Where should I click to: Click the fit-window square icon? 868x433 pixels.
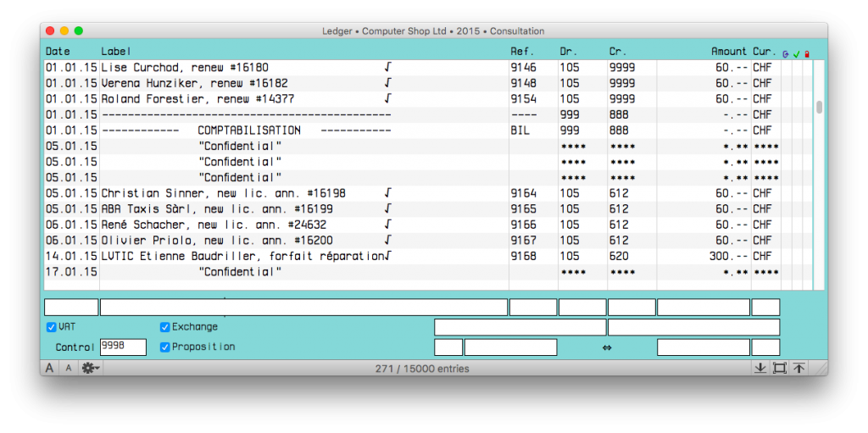coord(780,369)
